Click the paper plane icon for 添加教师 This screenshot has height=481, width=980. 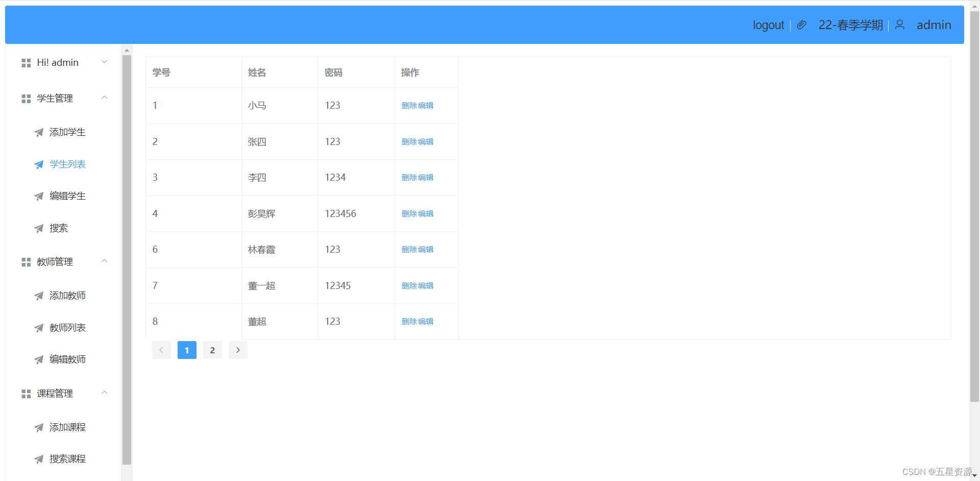click(39, 296)
